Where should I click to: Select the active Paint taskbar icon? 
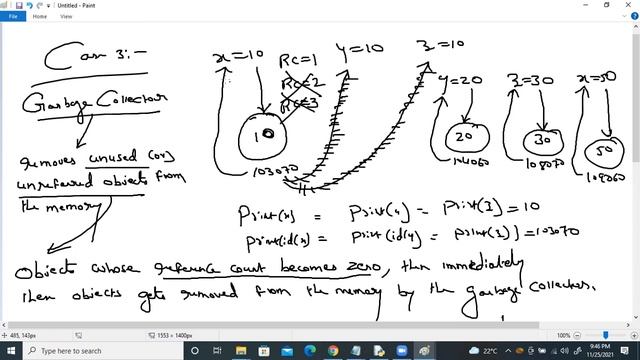[x=424, y=351]
